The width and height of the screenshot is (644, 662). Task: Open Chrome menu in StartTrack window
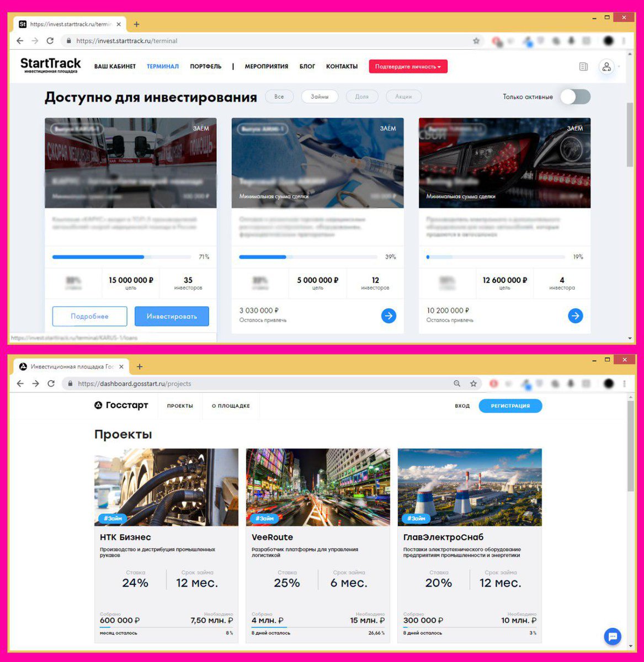click(624, 41)
